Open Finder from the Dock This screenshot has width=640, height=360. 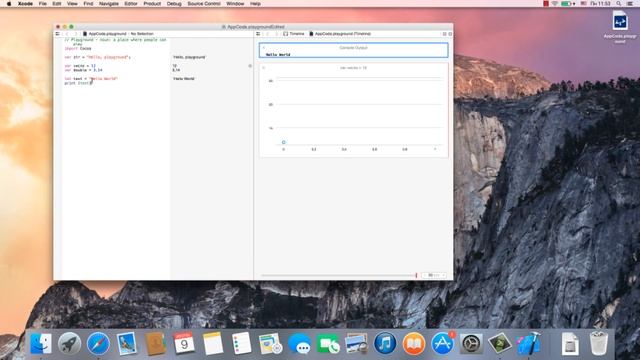pyautogui.click(x=41, y=343)
